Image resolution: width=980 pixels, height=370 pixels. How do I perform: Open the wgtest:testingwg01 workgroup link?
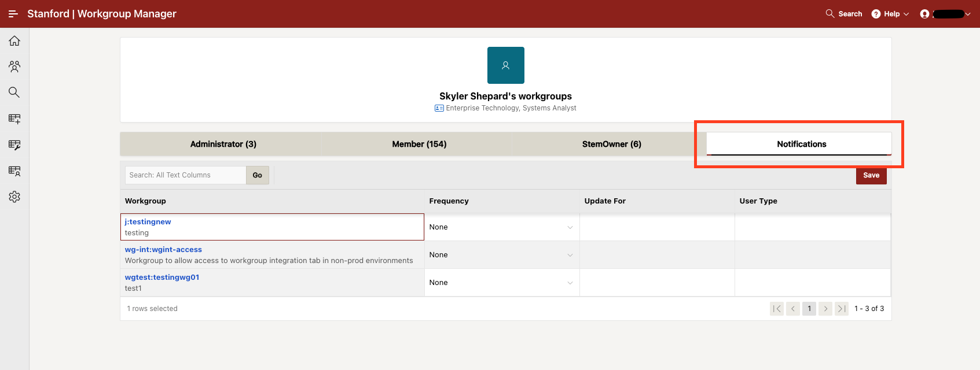point(162,277)
